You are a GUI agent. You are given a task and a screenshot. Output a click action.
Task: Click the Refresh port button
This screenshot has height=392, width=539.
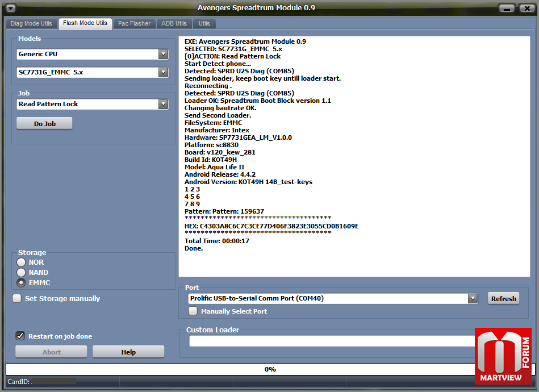[504, 298]
